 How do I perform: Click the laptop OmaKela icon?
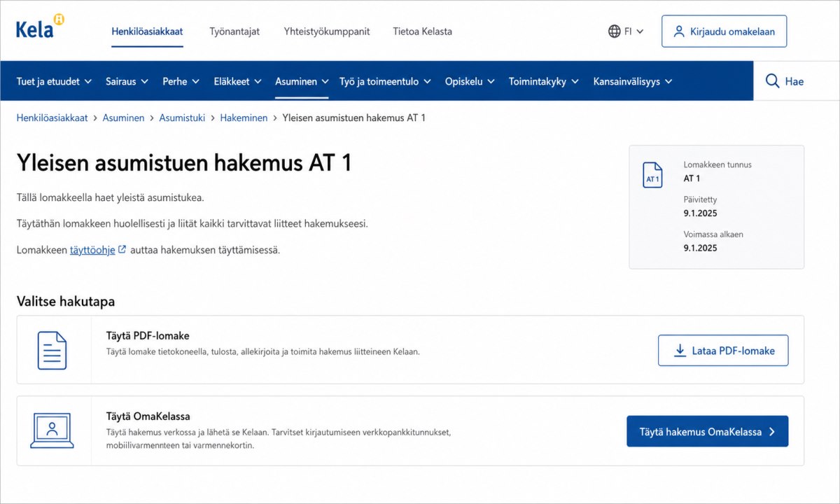pos(52,430)
